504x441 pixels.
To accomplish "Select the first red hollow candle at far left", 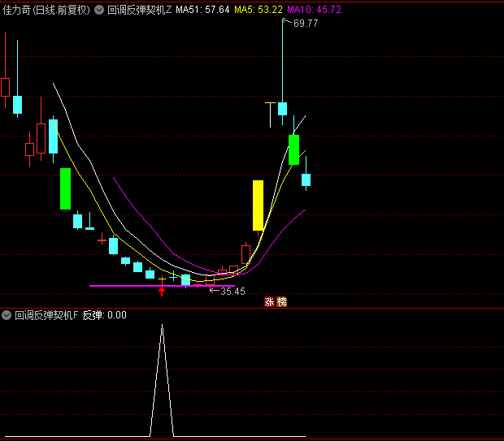I will coord(5,87).
